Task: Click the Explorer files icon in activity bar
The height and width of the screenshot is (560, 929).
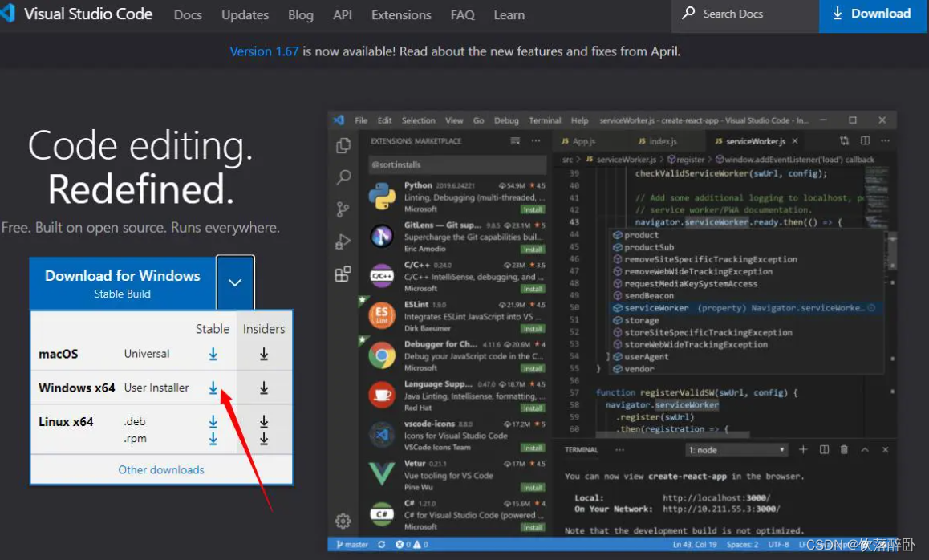Action: click(x=343, y=145)
